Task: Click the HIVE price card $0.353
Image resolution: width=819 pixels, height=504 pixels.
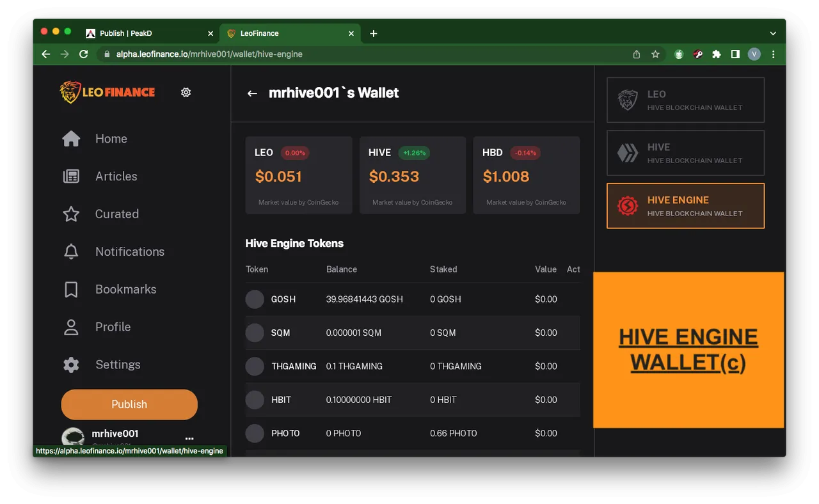Action: [413, 175]
